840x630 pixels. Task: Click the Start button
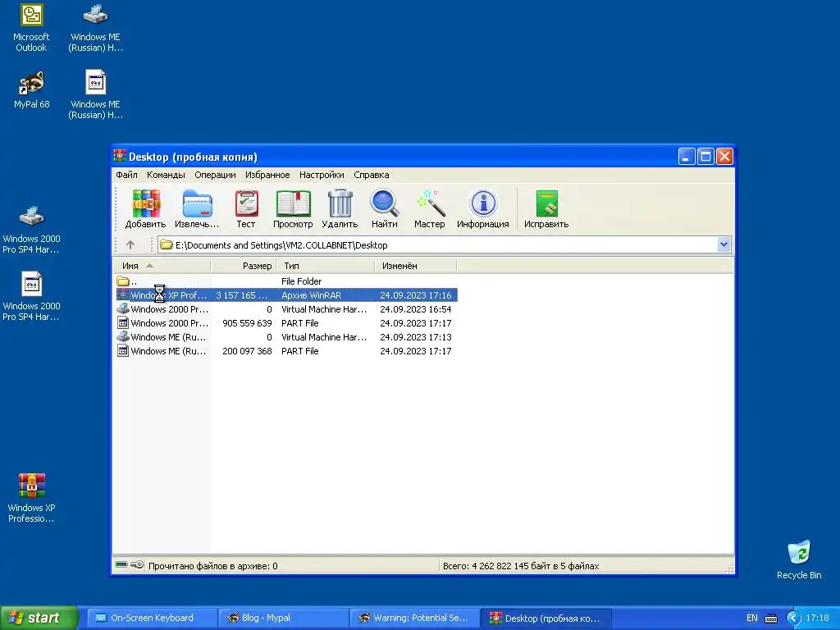(x=39, y=619)
